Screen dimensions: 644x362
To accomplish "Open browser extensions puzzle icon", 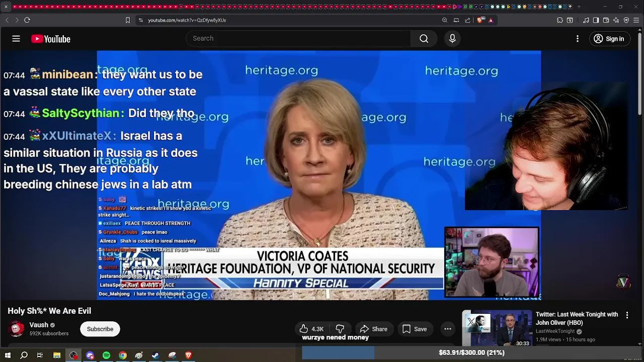I will (x=560, y=20).
